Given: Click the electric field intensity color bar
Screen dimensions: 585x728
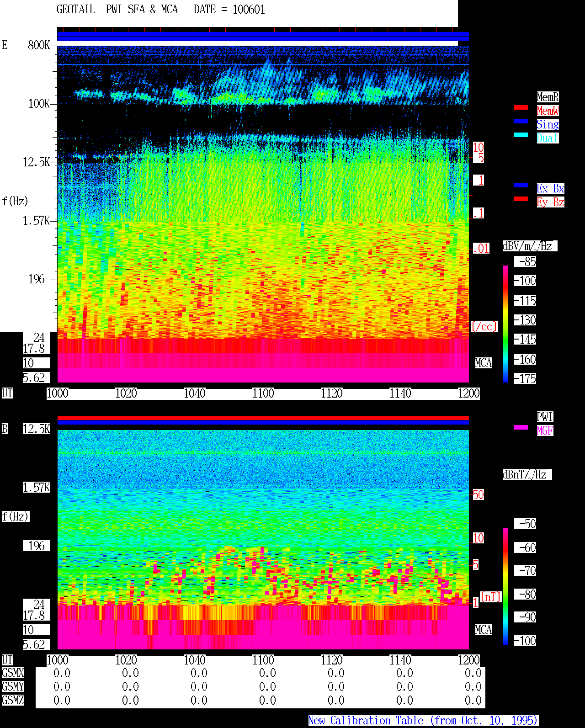Looking at the screenshot, I should point(505,324).
